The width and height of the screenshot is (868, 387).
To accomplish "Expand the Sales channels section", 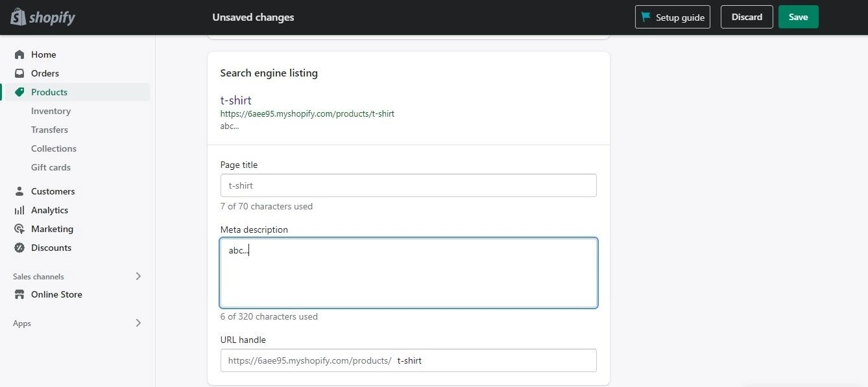I will 138,276.
